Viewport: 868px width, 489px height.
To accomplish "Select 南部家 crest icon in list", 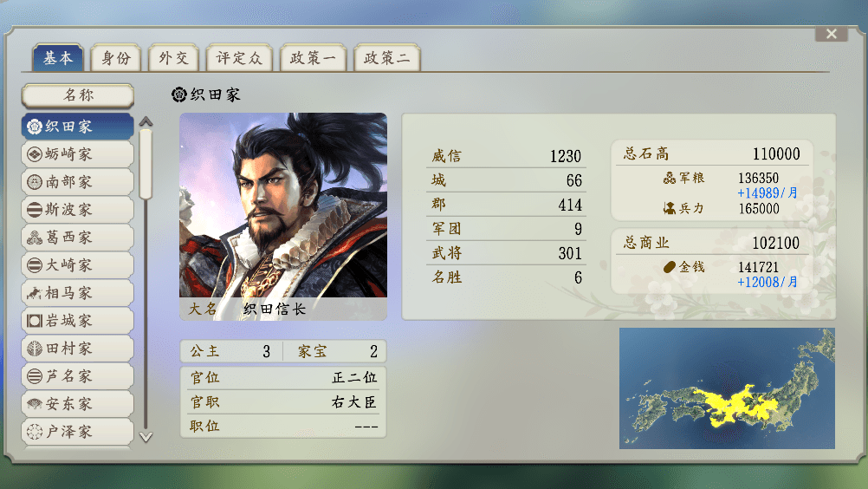I will (35, 182).
